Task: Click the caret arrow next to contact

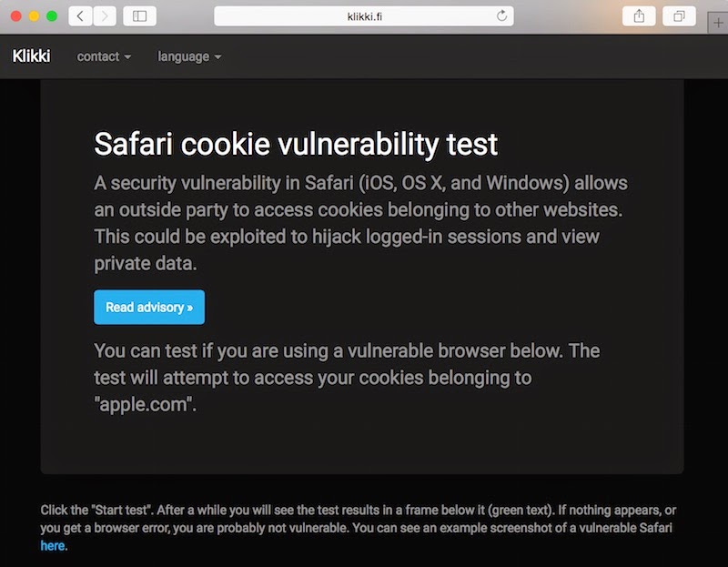Action: pos(127,57)
